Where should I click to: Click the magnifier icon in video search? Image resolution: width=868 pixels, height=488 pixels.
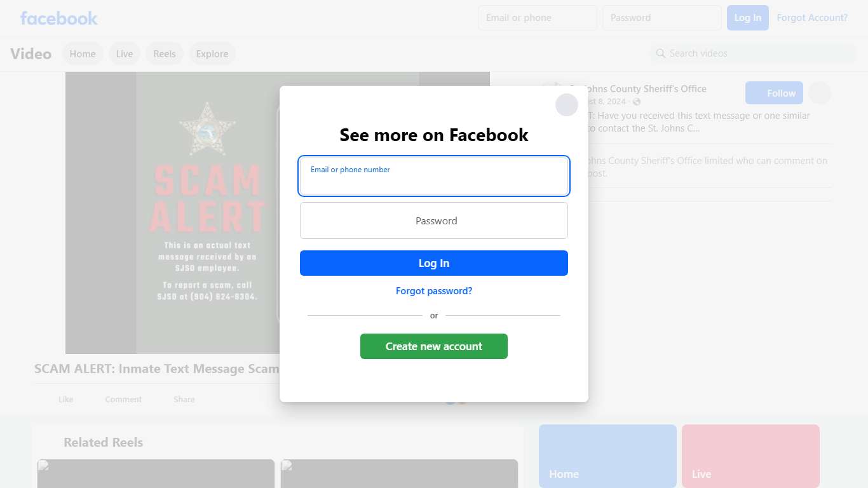(661, 53)
